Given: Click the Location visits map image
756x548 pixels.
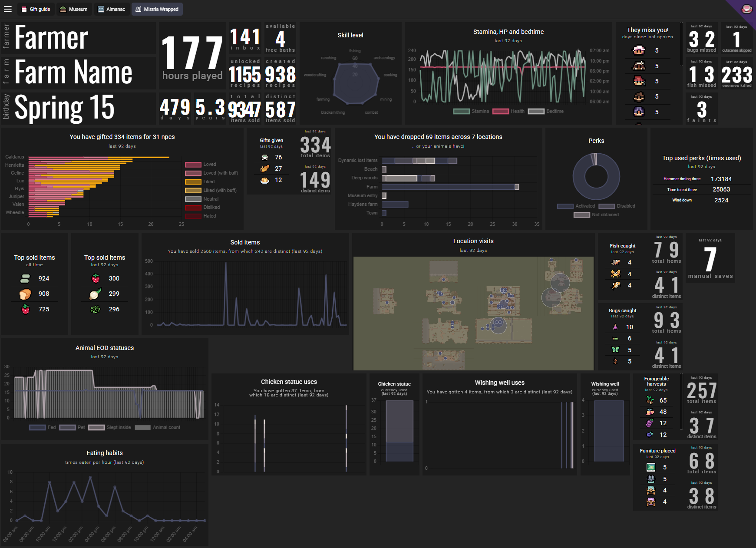Looking at the screenshot, I should coord(473,314).
